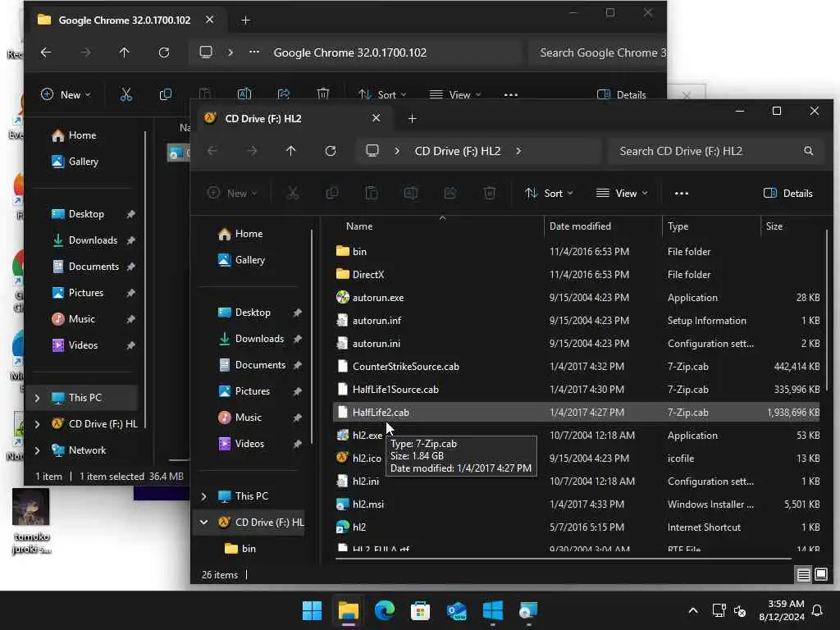Click the search magnifier in CD Drive window
The width and height of the screenshot is (840, 630).
[x=808, y=151]
